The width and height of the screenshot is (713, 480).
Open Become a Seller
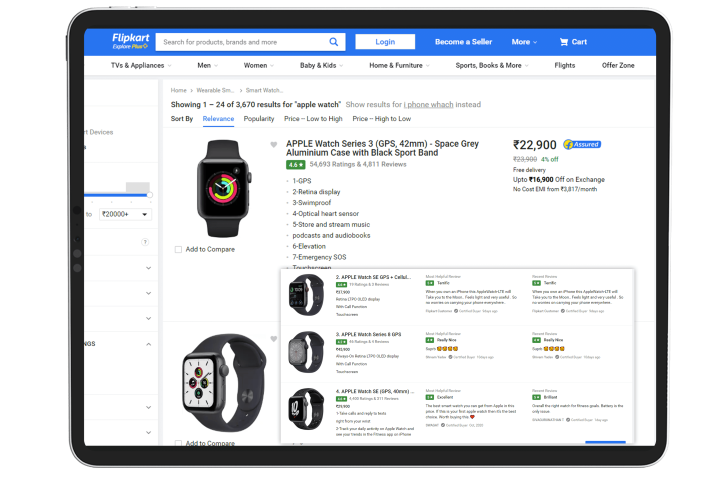point(463,42)
